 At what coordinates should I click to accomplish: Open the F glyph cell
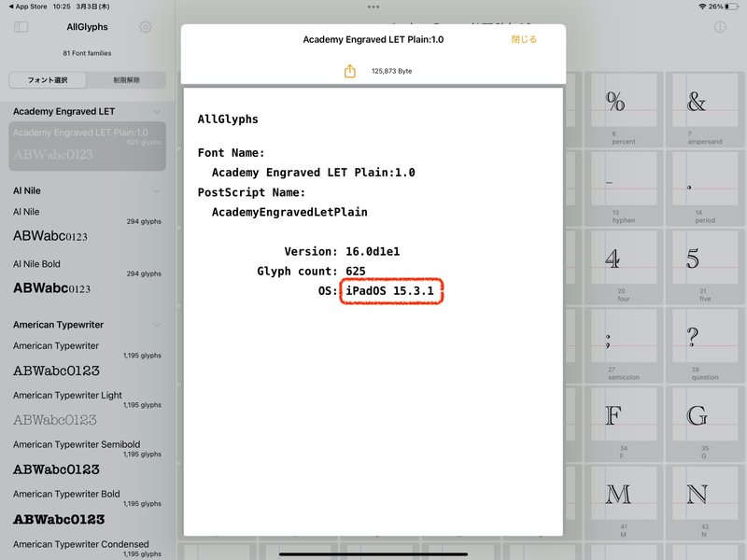(x=624, y=424)
